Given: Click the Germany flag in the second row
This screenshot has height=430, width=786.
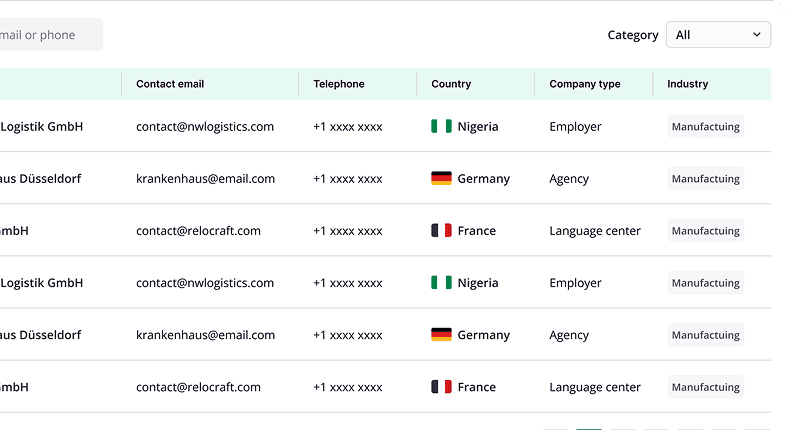Looking at the screenshot, I should point(441,179).
